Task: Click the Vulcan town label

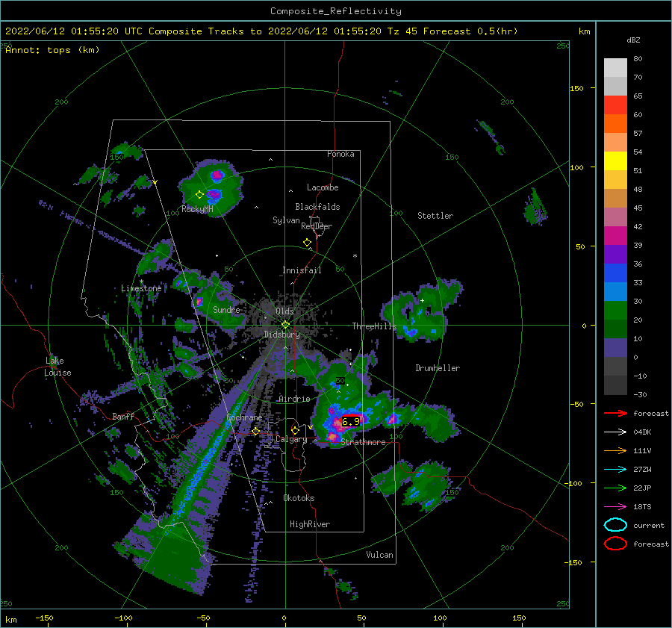Action: [x=380, y=555]
